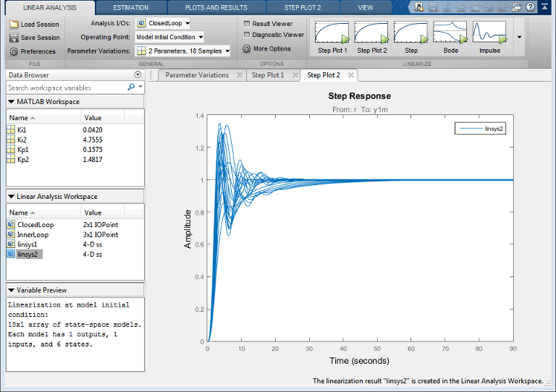
Task: Click the Impulse plot linearize icon
Action: pos(489,33)
